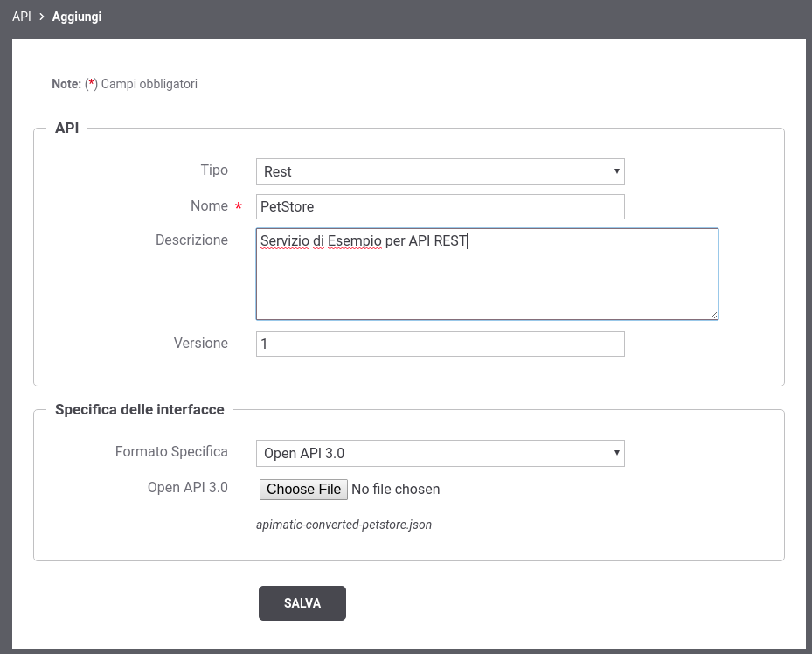This screenshot has width=812, height=654.
Task: Click the apimatic-converted-petstore.json filename
Action: 344,525
